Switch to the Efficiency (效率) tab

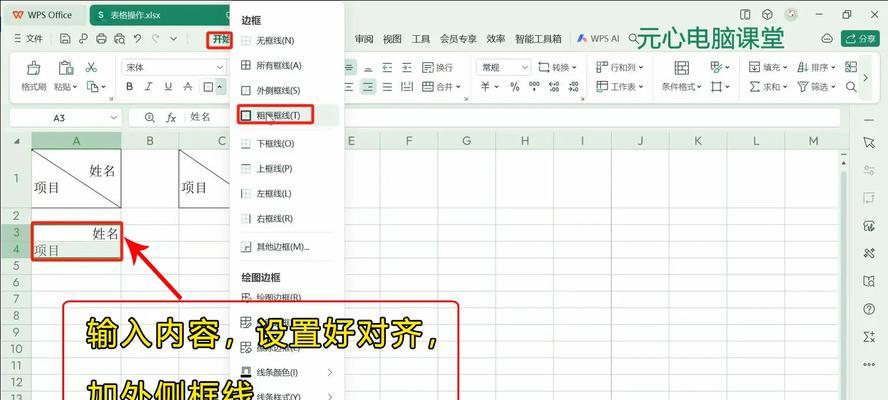click(496, 39)
